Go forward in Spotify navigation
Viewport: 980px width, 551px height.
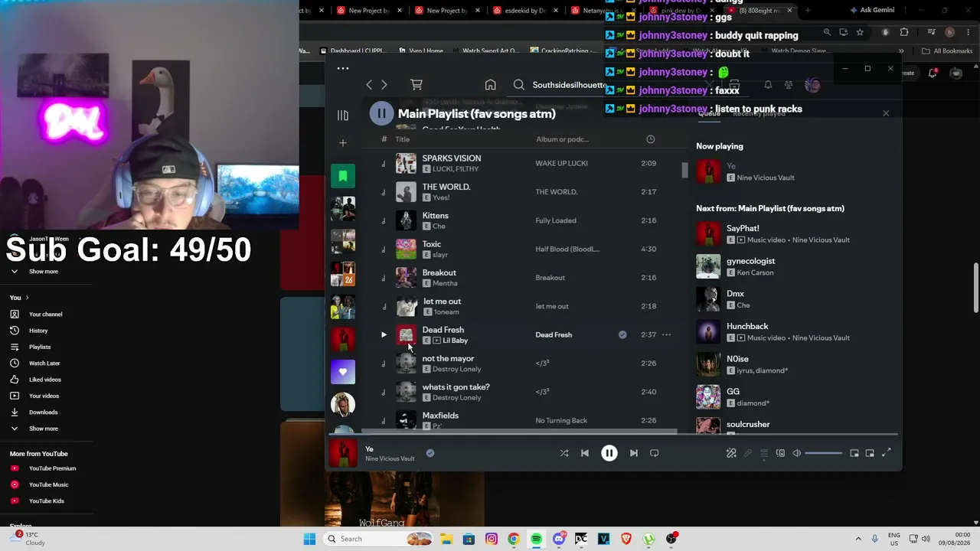point(384,85)
